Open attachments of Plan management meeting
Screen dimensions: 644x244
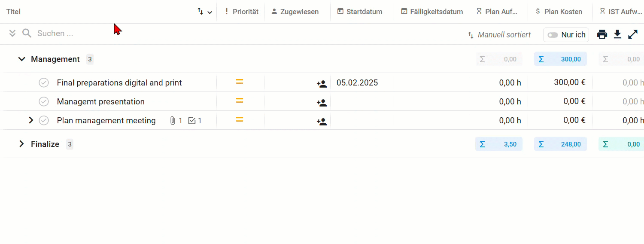point(176,121)
